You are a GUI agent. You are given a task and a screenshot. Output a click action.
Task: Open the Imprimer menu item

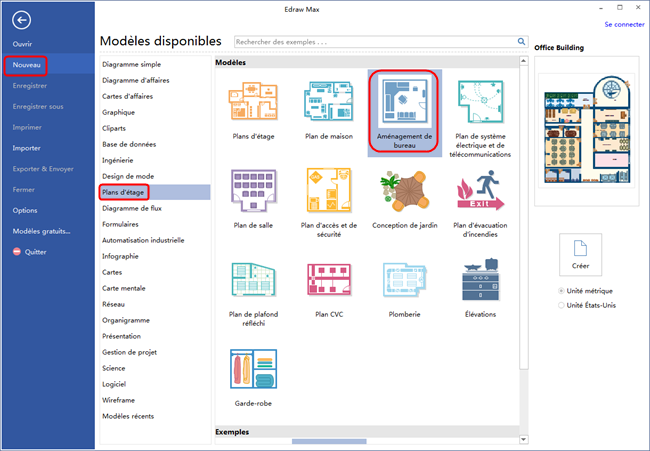(27, 127)
